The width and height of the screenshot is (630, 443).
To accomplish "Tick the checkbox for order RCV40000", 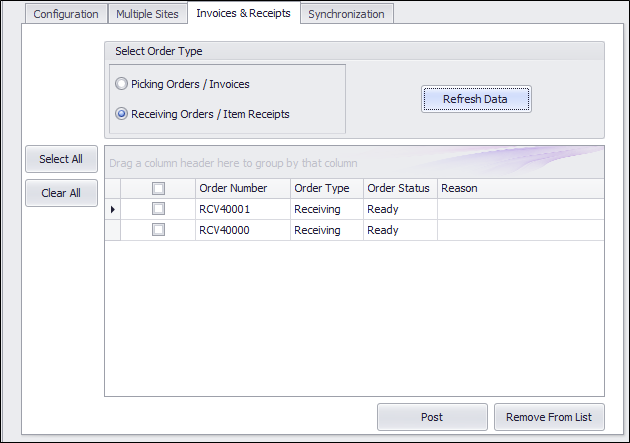I will point(158,230).
